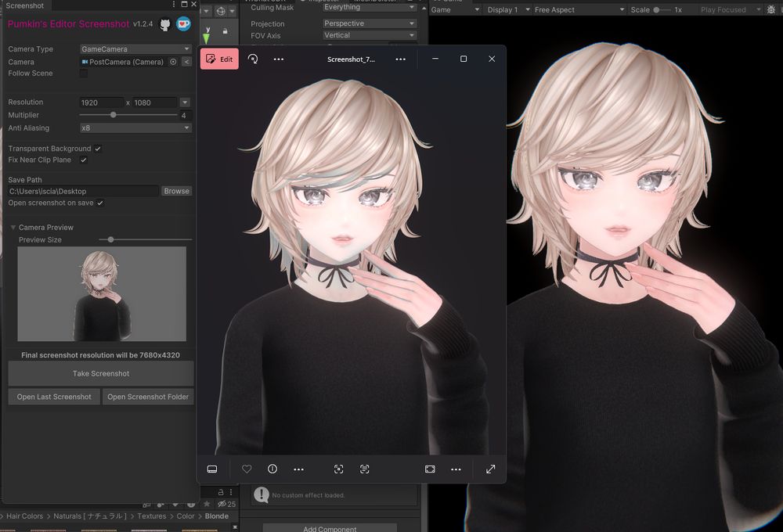Click the resolution height field 1080
The image size is (783, 532).
pos(155,102)
